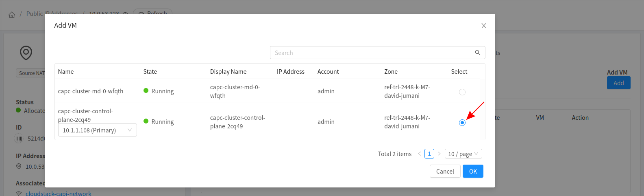Select the capc-cluster-md-0-wfqth radio button

click(462, 92)
